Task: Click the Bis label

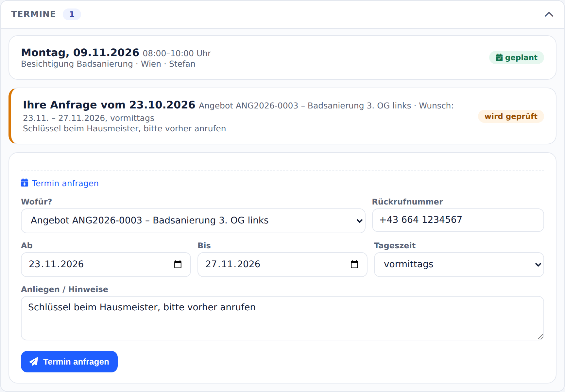Action: click(x=204, y=246)
